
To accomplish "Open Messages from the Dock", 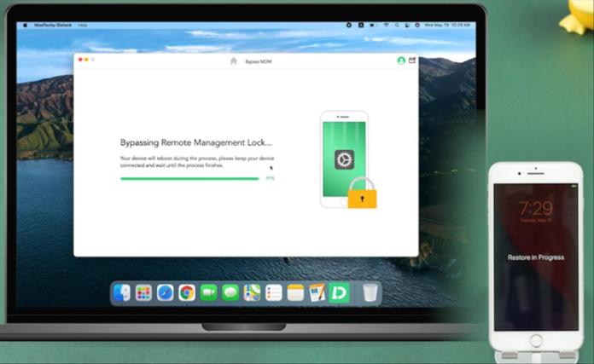I will coord(230,293).
